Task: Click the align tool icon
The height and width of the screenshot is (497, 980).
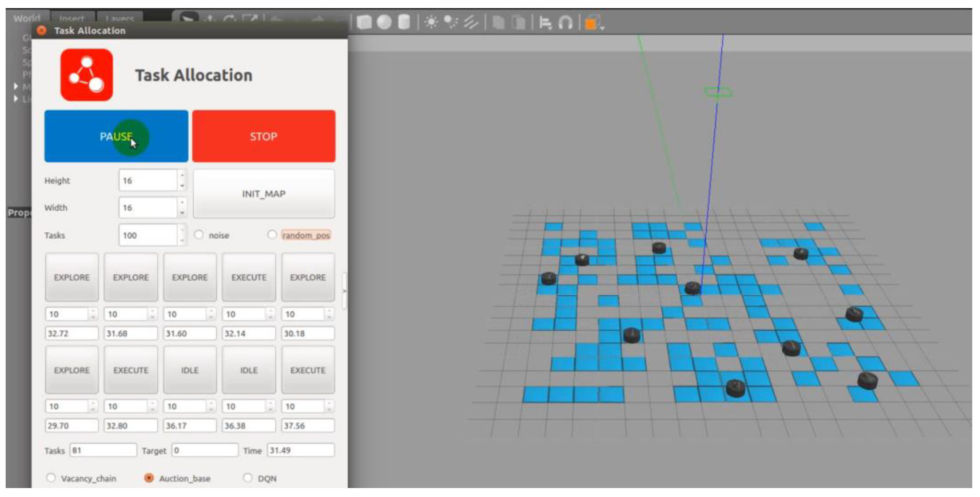Action: coord(545,23)
